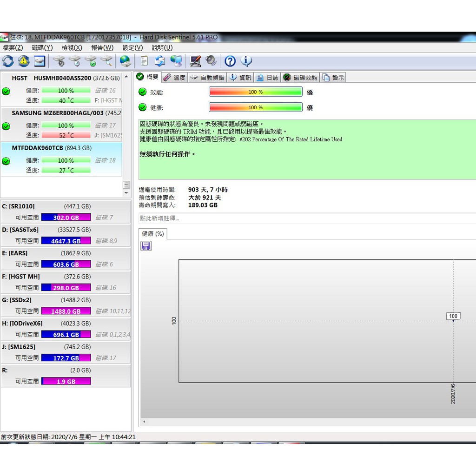This screenshot has width=476, height=476.
Task: Click the warning alert refresh toolbar icon
Action: [x=24, y=61]
